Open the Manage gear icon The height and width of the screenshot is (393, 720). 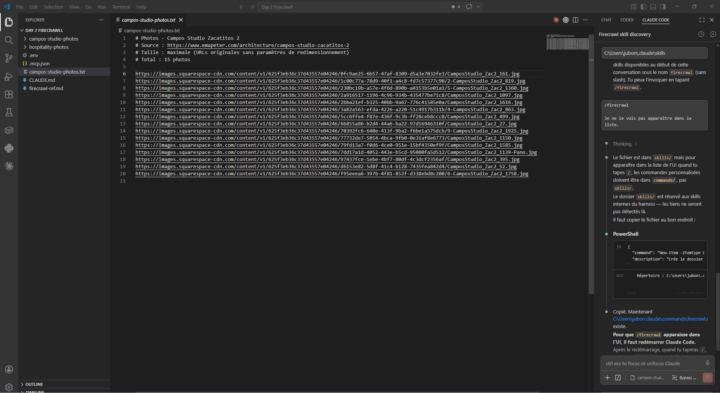point(9,387)
